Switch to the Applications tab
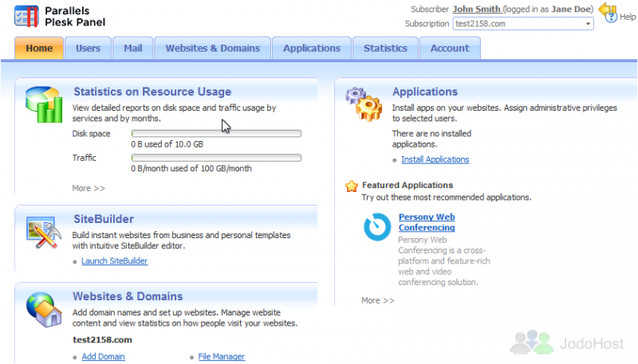Screen dimensions: 638x364 [312, 49]
